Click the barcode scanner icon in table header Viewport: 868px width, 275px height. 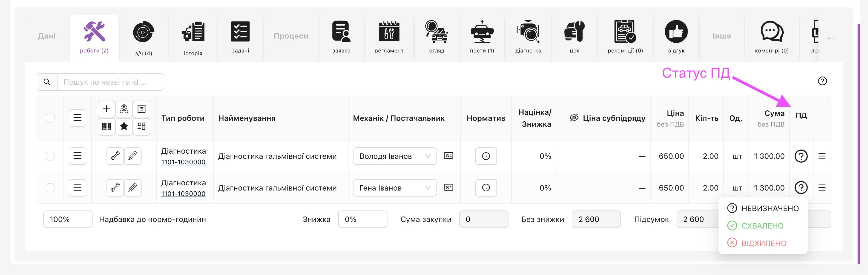coord(107,127)
